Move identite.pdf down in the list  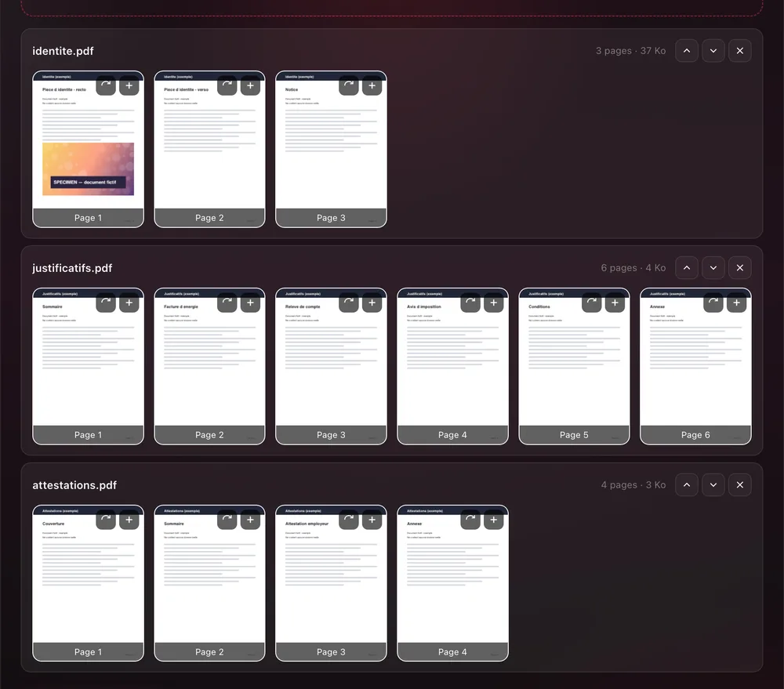[x=713, y=50]
